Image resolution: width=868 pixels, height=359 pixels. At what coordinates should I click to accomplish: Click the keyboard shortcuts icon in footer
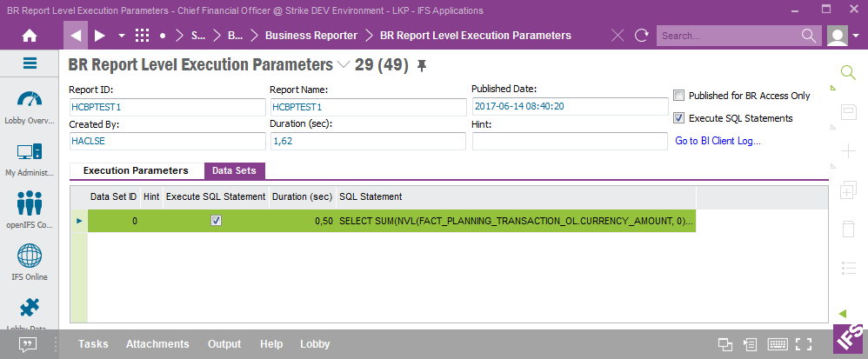click(x=778, y=344)
